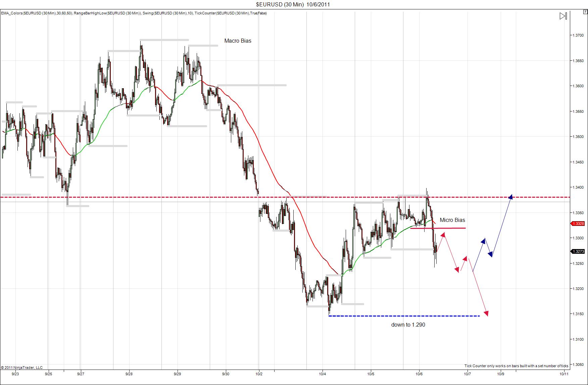Click the 10/6 date label
This screenshot has width=588, height=385.
(419, 374)
